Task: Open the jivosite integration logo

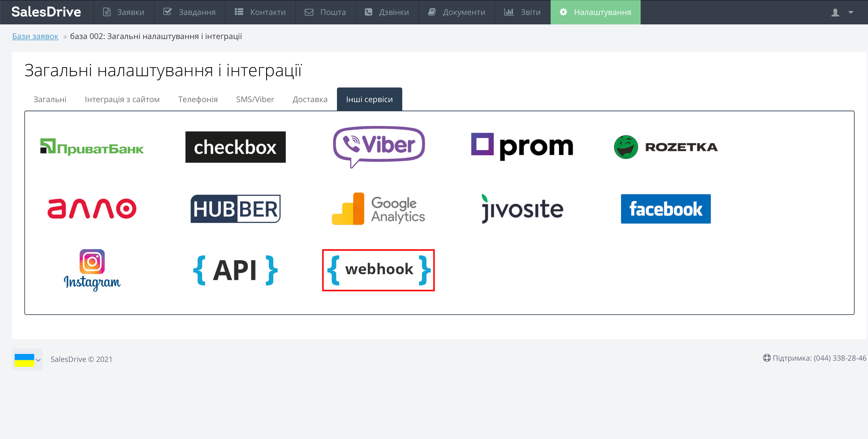Action: [x=522, y=209]
